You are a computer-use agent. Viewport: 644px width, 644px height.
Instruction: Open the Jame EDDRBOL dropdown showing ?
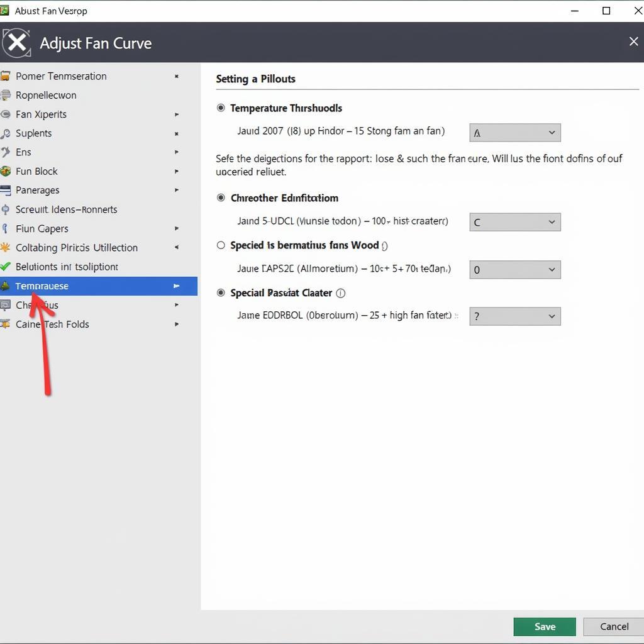(x=515, y=316)
